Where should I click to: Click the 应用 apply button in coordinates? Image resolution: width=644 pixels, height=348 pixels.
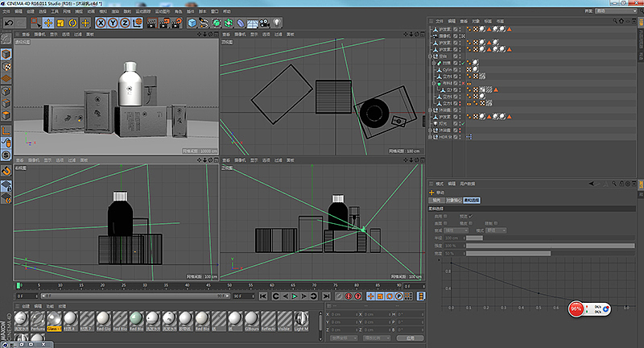[x=409, y=339]
